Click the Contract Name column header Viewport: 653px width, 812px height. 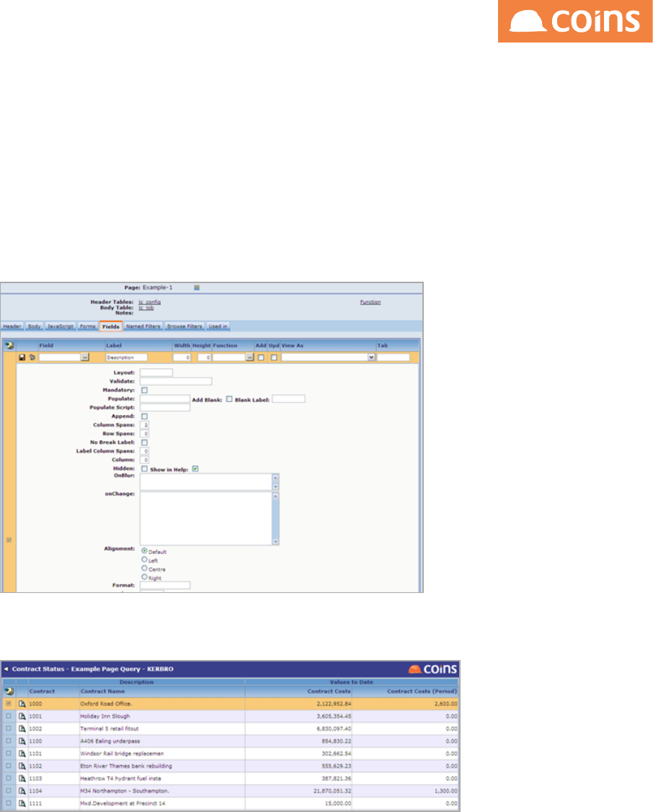[102, 692]
